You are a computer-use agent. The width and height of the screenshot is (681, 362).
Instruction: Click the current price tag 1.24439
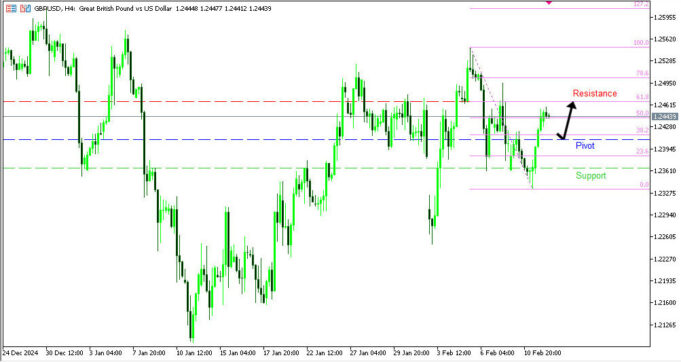pos(665,116)
